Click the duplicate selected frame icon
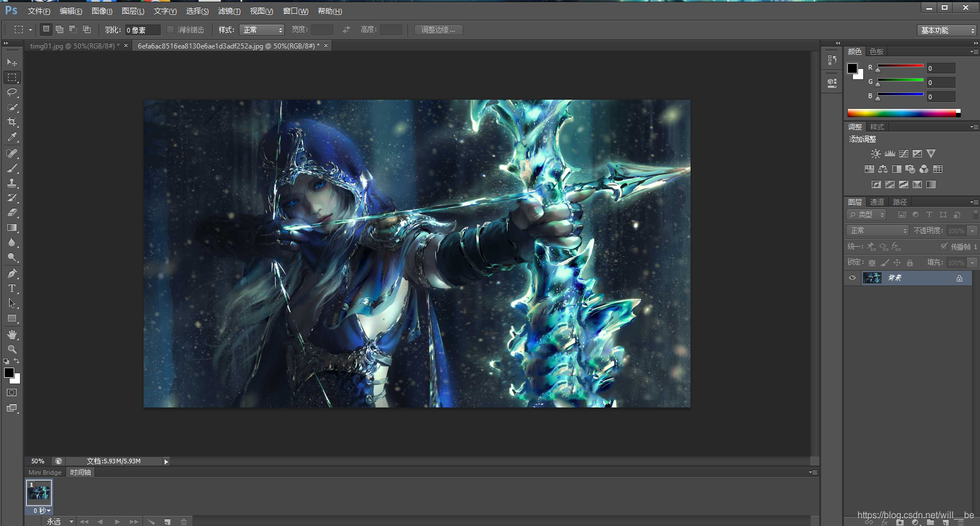This screenshot has height=526, width=980. coord(168,521)
